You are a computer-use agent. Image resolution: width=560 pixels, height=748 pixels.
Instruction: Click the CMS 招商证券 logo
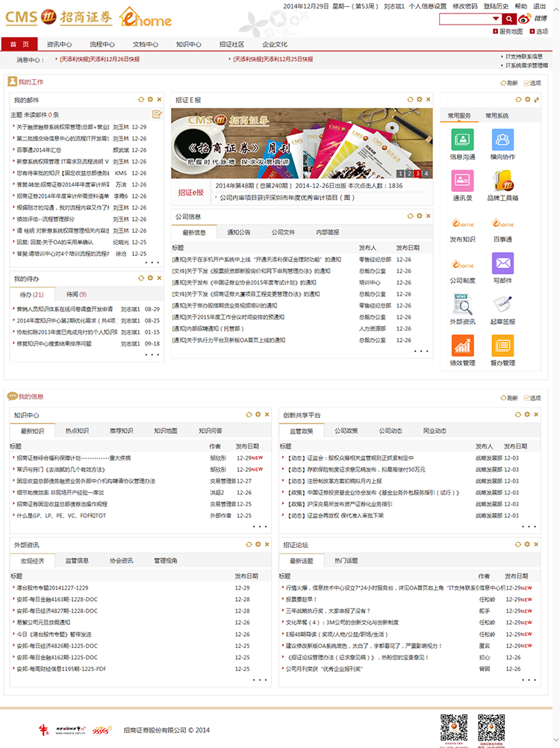click(x=59, y=17)
